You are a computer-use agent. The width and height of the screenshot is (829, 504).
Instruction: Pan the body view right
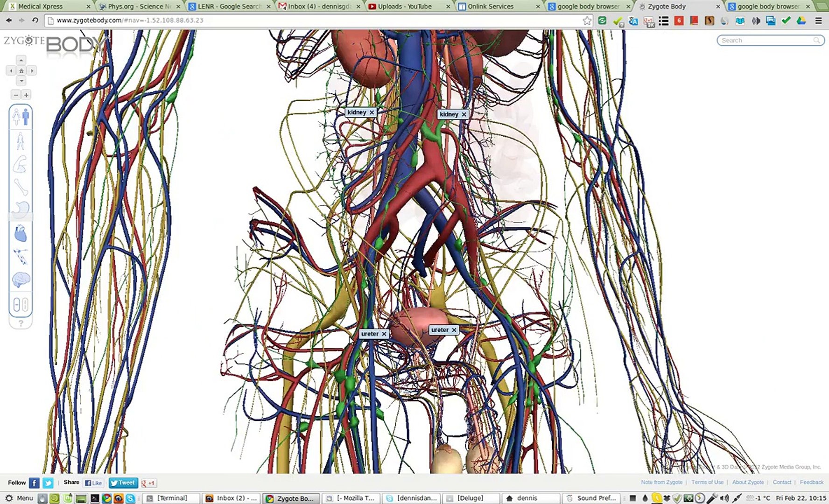pos(32,71)
